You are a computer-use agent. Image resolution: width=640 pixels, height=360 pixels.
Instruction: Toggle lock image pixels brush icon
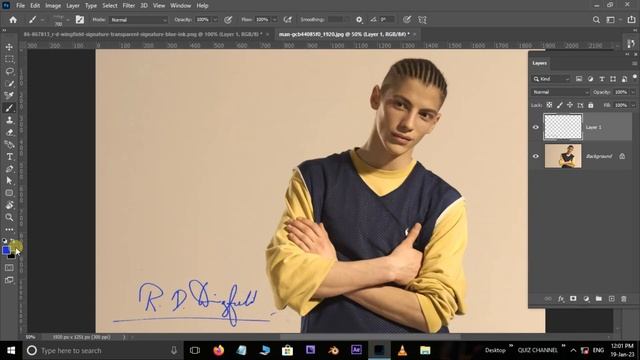tap(560, 105)
